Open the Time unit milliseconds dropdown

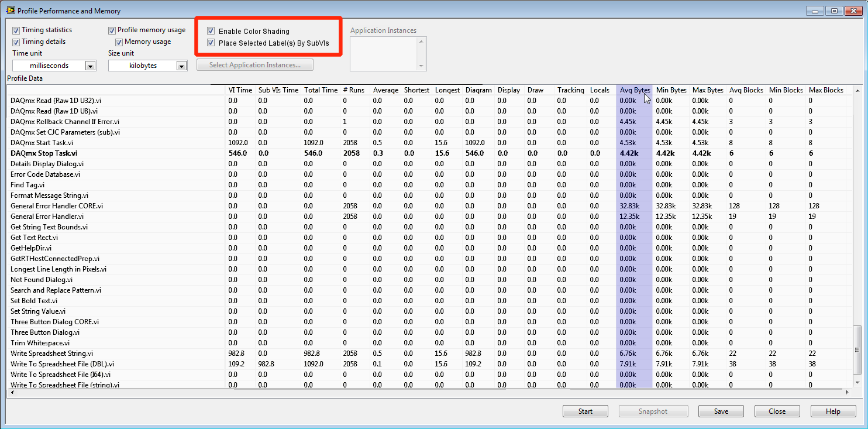90,66
